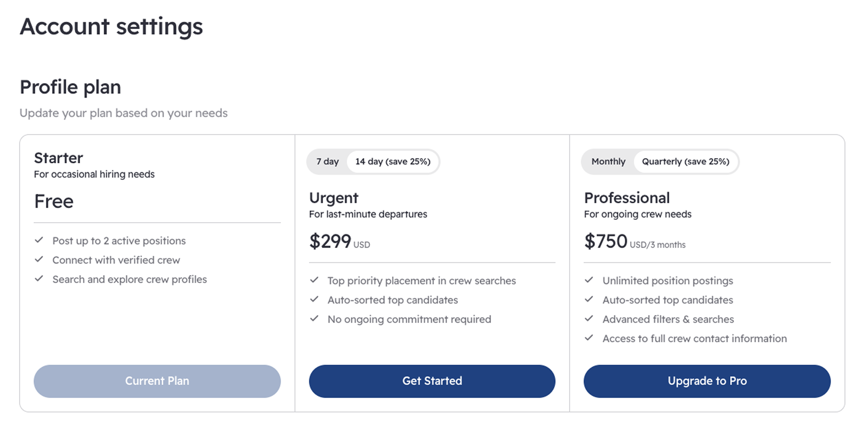
Task: Click the checkmark beside Search and explore crew profiles
Action: (x=39, y=279)
